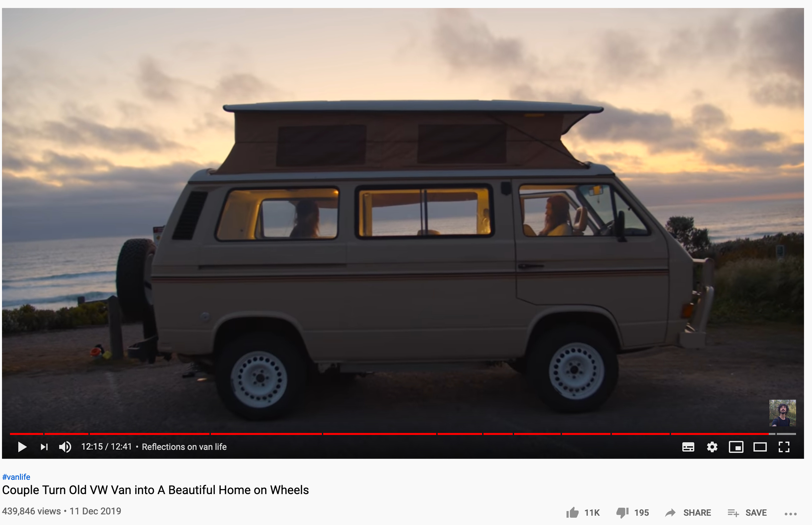Open the #vanlife hashtag link
The width and height of the screenshot is (812, 525).
click(x=16, y=477)
